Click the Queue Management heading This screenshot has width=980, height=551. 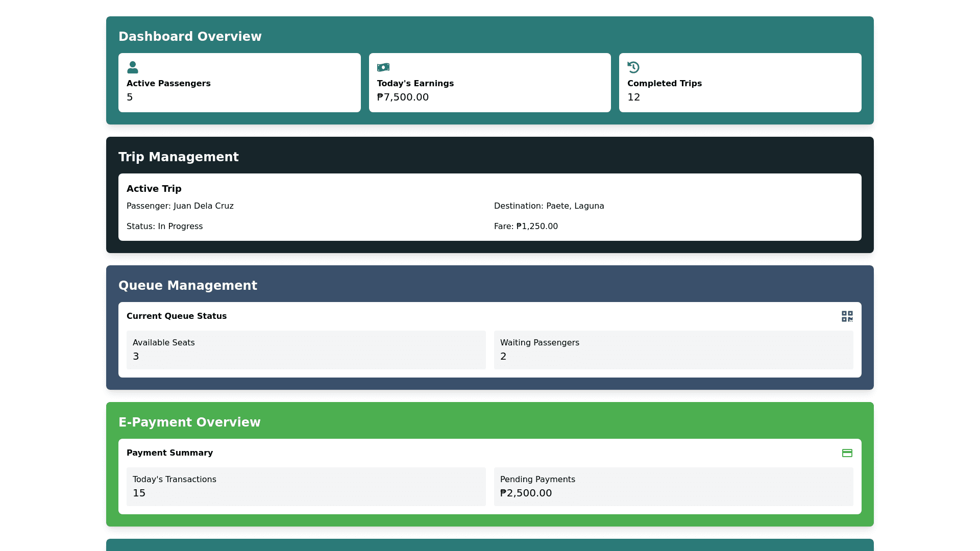point(187,286)
